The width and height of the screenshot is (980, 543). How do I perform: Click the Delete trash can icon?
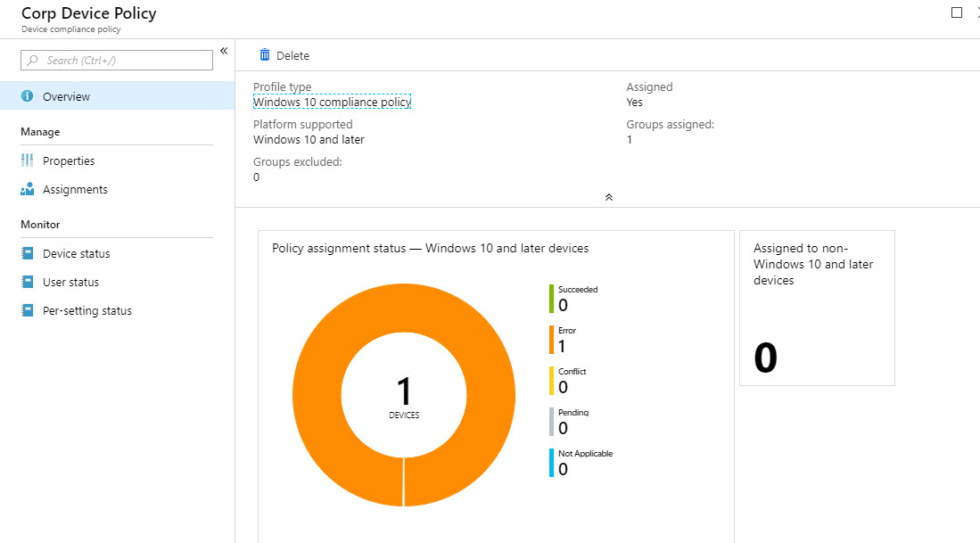click(x=265, y=55)
